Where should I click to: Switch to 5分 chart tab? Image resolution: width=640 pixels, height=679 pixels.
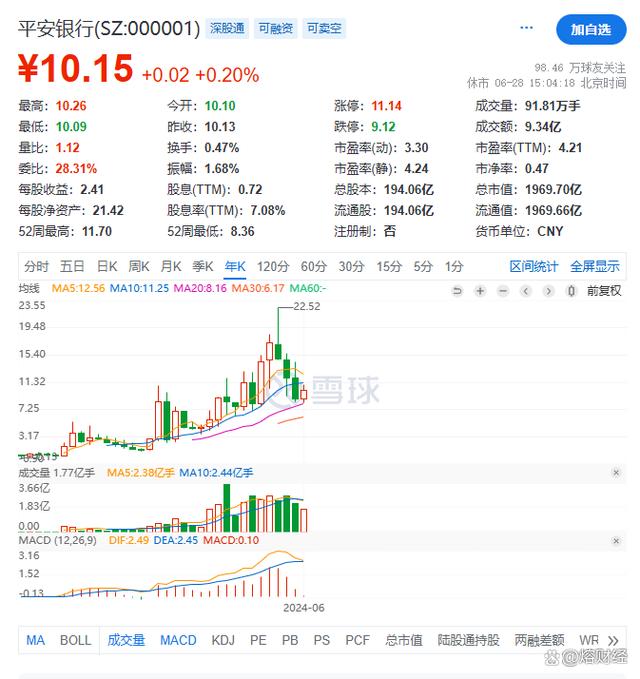pyautogui.click(x=423, y=266)
